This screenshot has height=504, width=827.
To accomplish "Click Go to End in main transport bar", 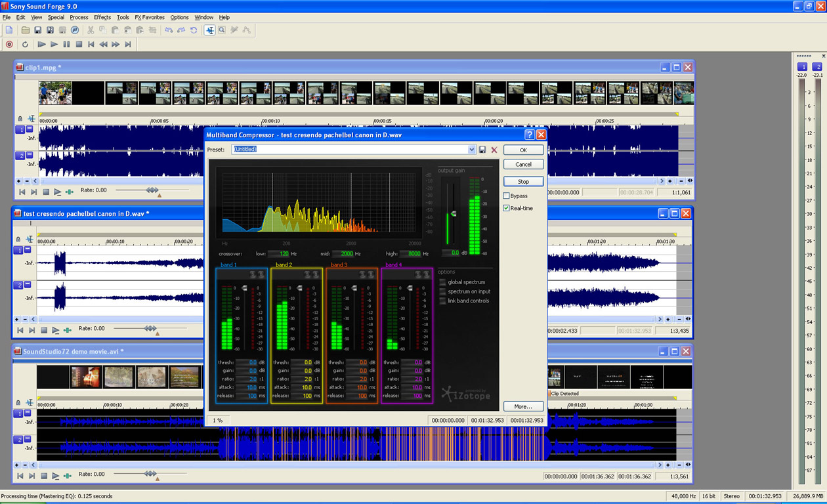I will tap(128, 45).
